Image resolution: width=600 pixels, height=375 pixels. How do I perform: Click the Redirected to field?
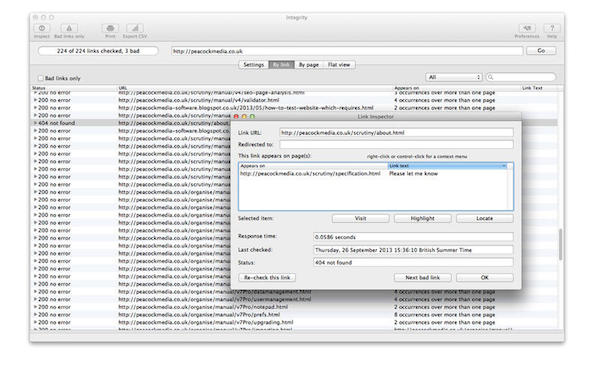(x=396, y=144)
